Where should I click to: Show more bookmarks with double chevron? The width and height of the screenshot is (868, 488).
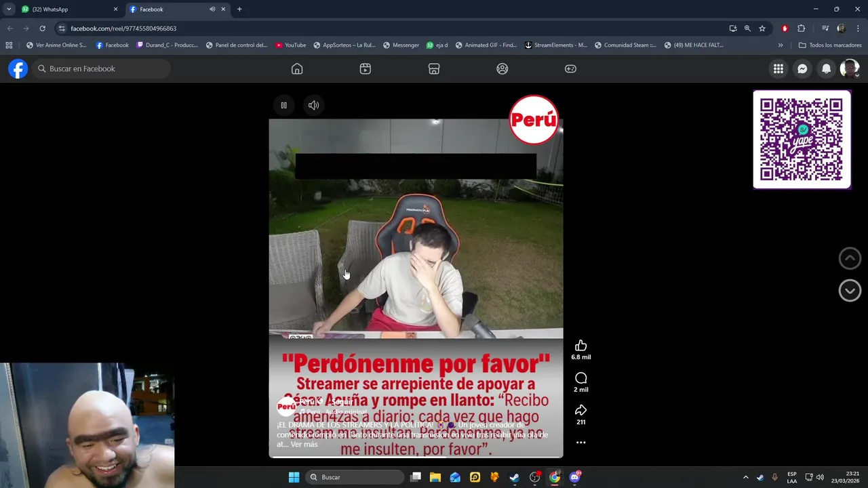click(781, 45)
